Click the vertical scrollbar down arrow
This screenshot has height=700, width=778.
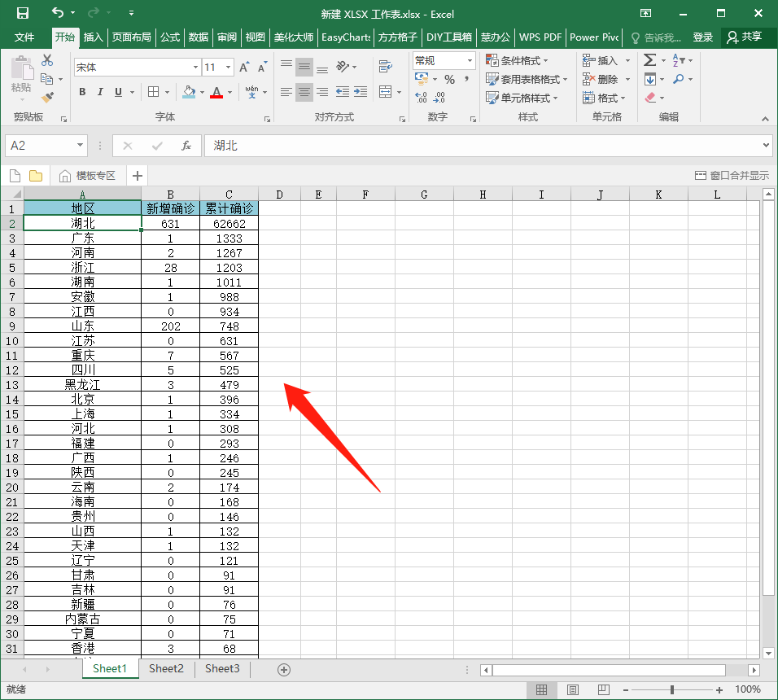[768, 654]
